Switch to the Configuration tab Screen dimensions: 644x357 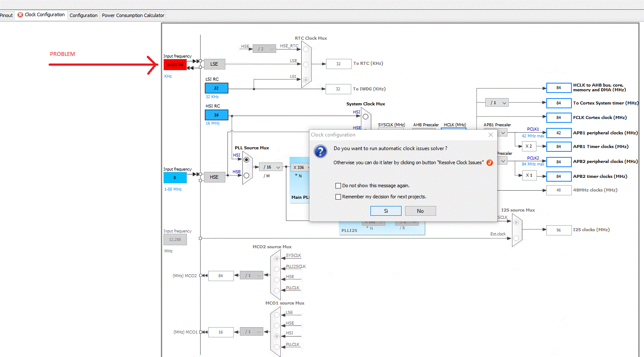click(84, 15)
